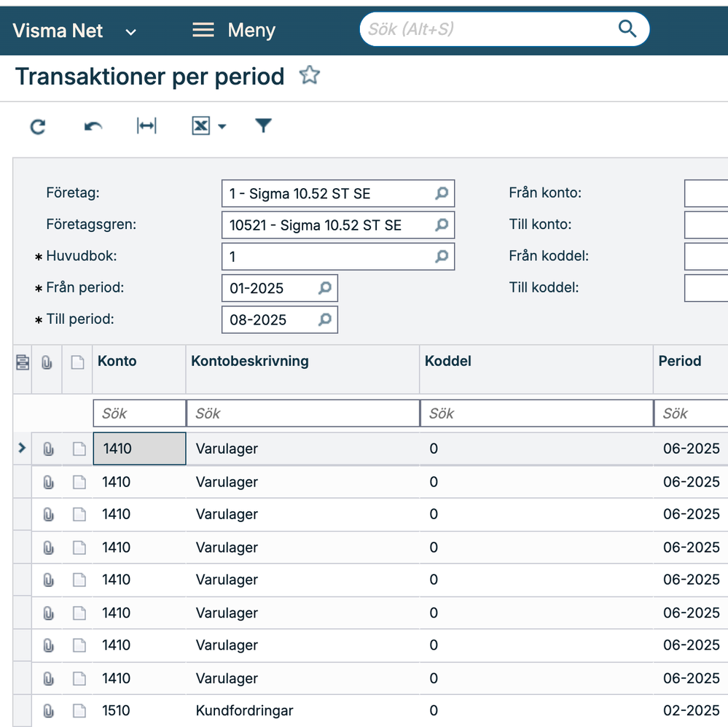This screenshot has width=728, height=727.
Task: Click the Visma Net logo text
Action: point(58,31)
